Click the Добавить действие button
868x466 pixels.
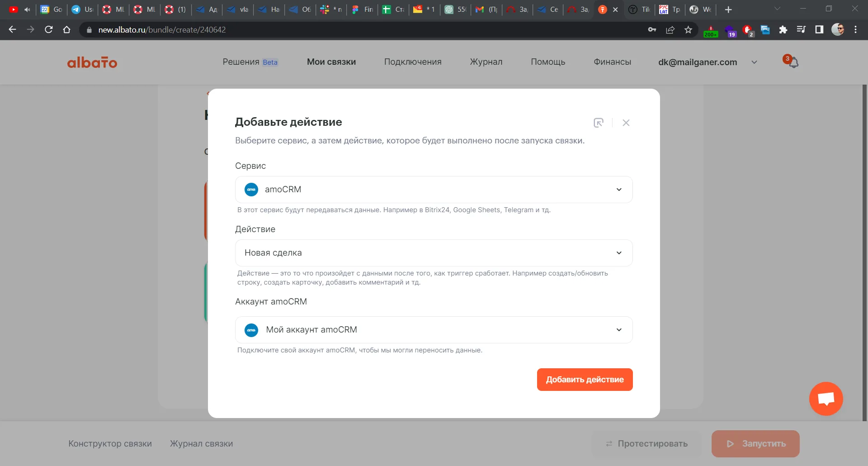click(x=585, y=380)
